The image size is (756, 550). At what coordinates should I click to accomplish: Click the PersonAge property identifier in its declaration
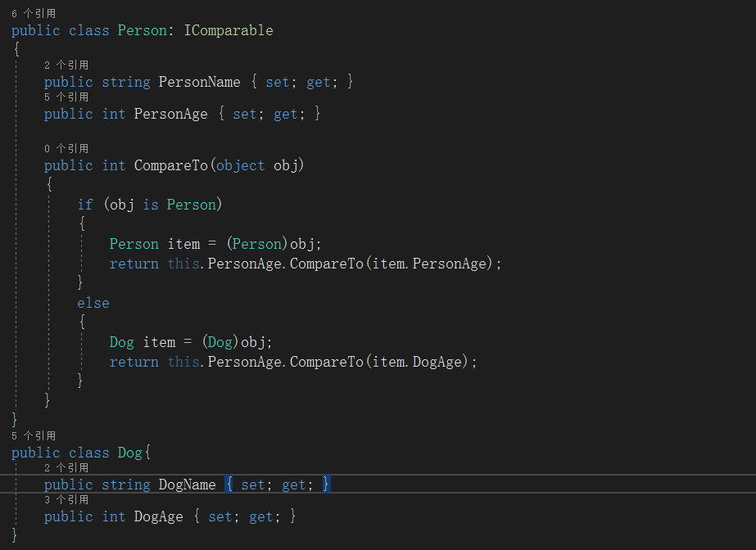[x=170, y=114]
